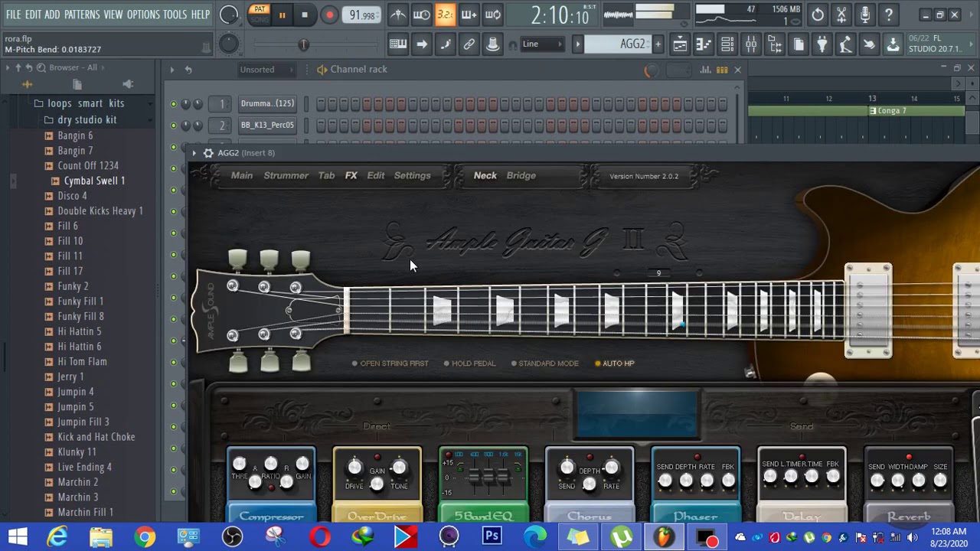Toggle STANDARD MODE option
The image size is (980, 551).
(x=544, y=364)
